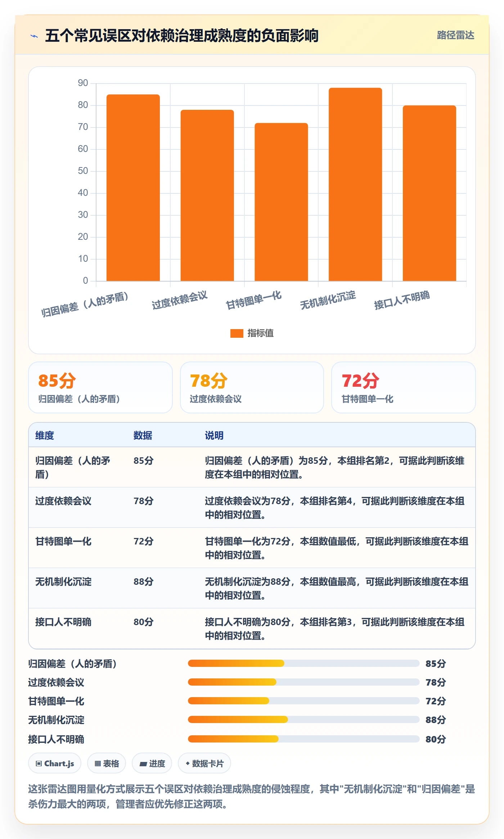Click the 归因偏差 progress bar
This screenshot has height=839, width=504.
(x=303, y=663)
